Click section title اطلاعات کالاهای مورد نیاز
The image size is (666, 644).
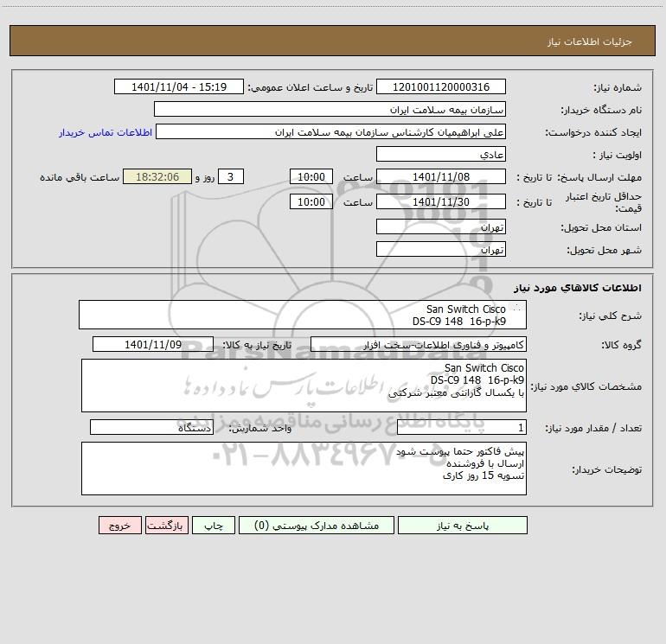578,288
